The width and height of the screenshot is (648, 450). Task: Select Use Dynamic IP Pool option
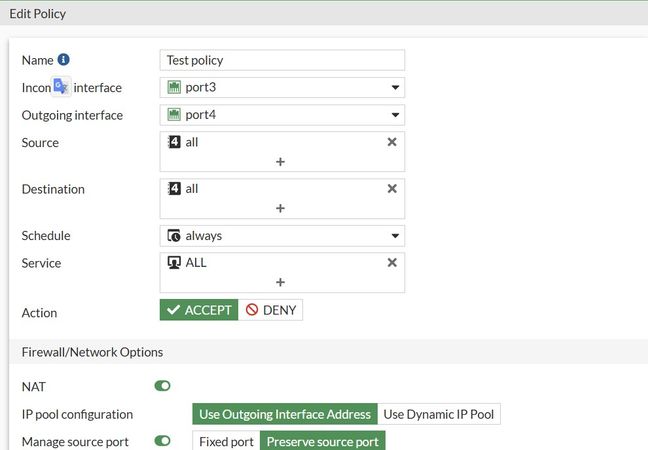pos(439,414)
